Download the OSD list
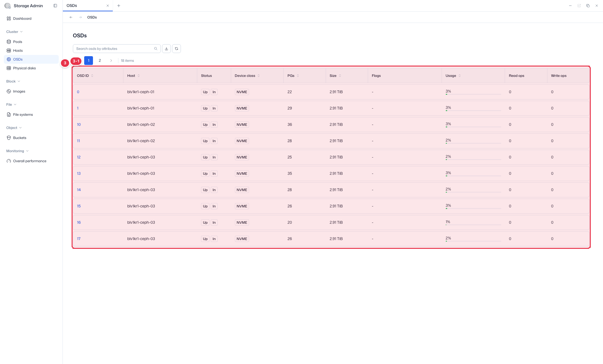Screen dimensions: 603x364 click(166, 49)
